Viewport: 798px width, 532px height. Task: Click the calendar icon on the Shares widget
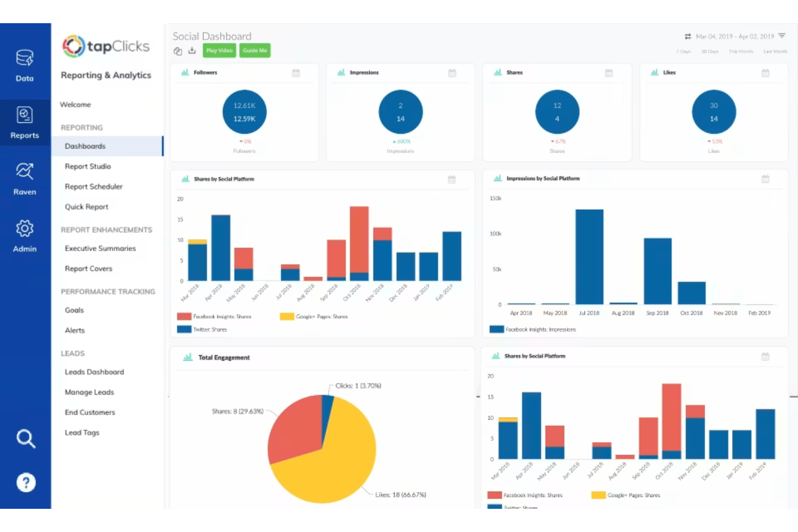pos(609,73)
